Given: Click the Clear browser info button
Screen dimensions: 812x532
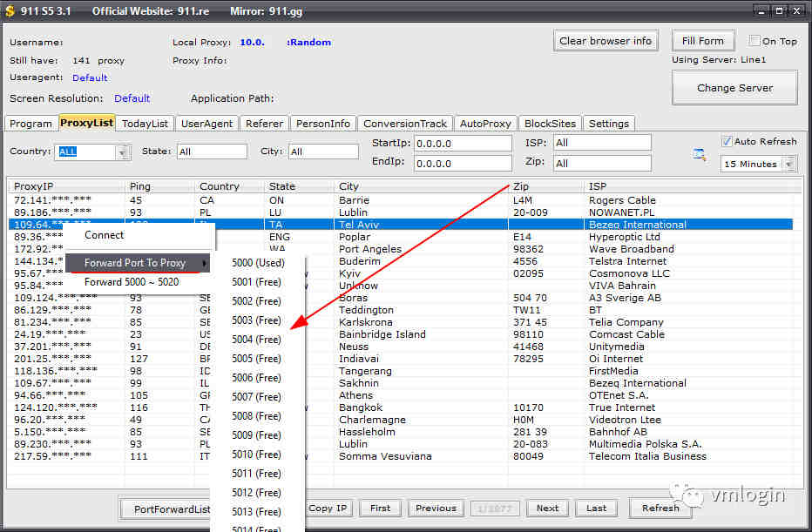Looking at the screenshot, I should point(605,41).
